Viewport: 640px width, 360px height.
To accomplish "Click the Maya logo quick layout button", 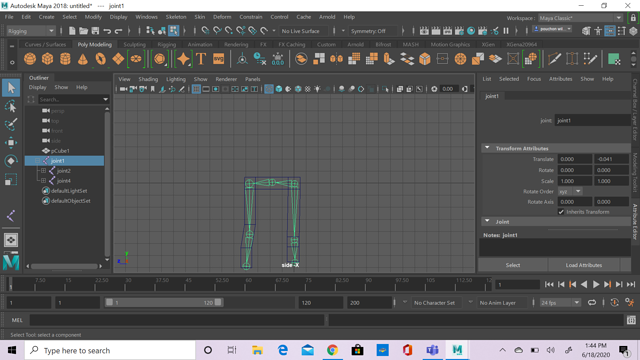I will tap(11, 262).
